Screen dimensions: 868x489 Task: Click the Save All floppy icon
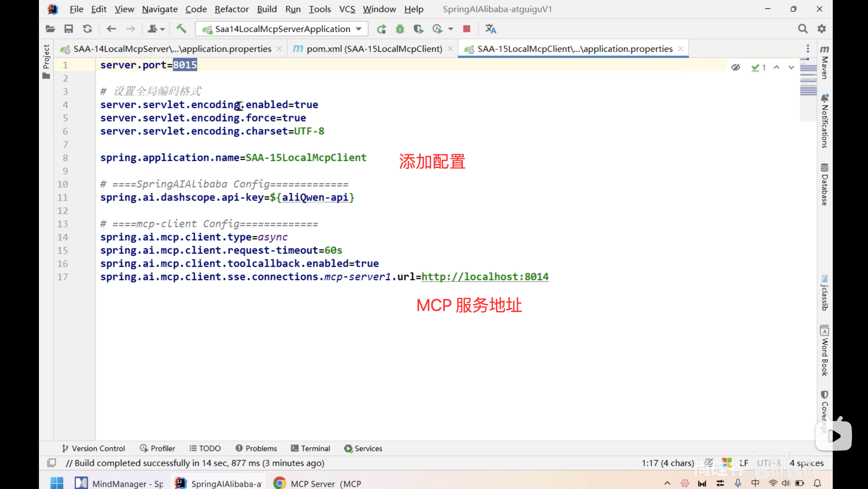[x=69, y=29]
